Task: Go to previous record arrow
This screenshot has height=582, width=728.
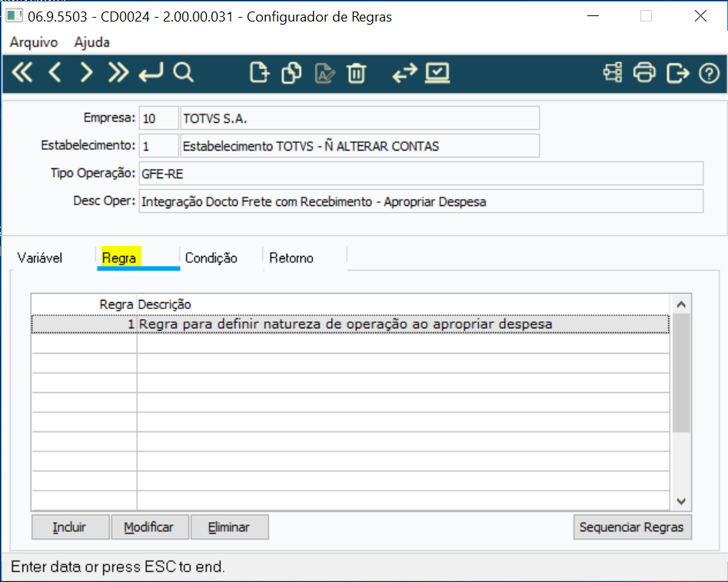Action: pos(55,73)
